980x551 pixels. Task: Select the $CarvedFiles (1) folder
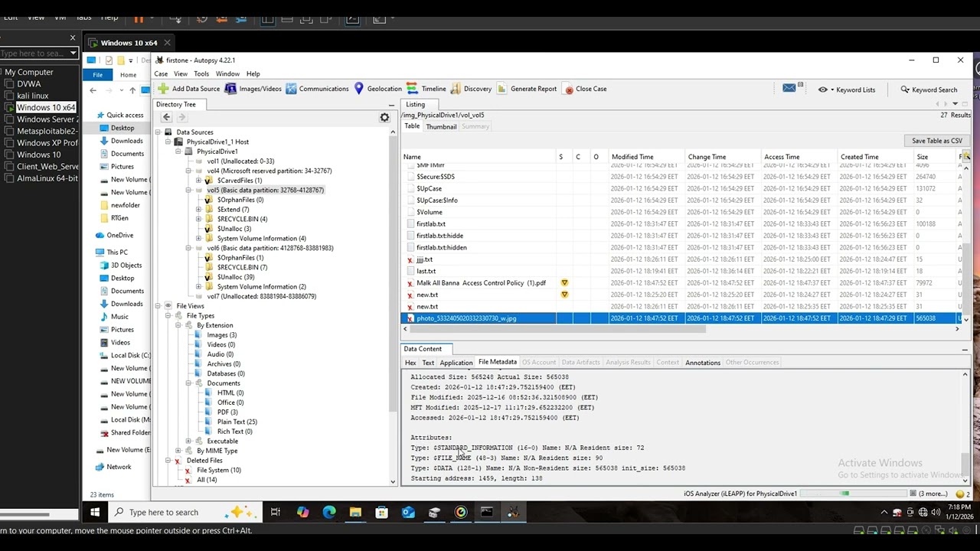point(233,181)
